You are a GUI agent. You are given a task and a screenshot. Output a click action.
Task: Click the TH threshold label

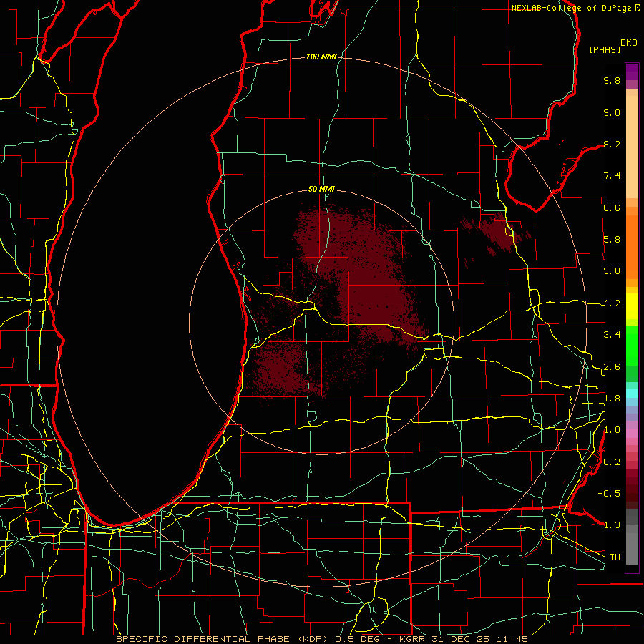(x=615, y=557)
